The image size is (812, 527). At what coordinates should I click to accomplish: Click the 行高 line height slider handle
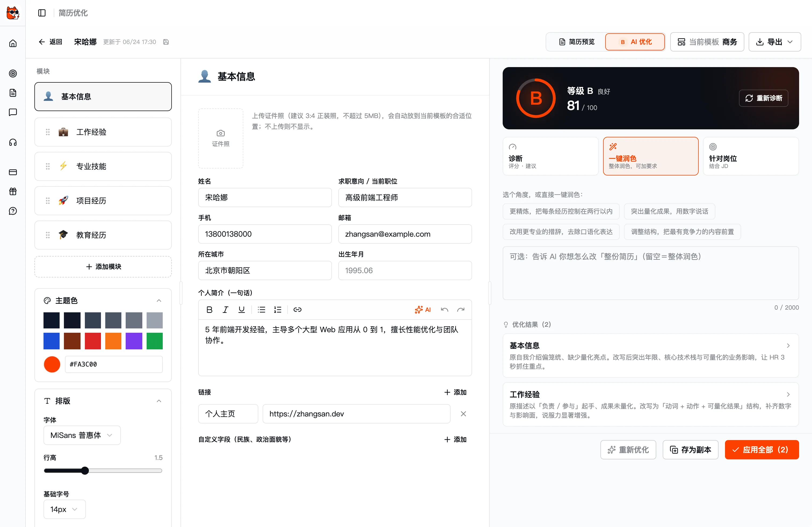85,470
